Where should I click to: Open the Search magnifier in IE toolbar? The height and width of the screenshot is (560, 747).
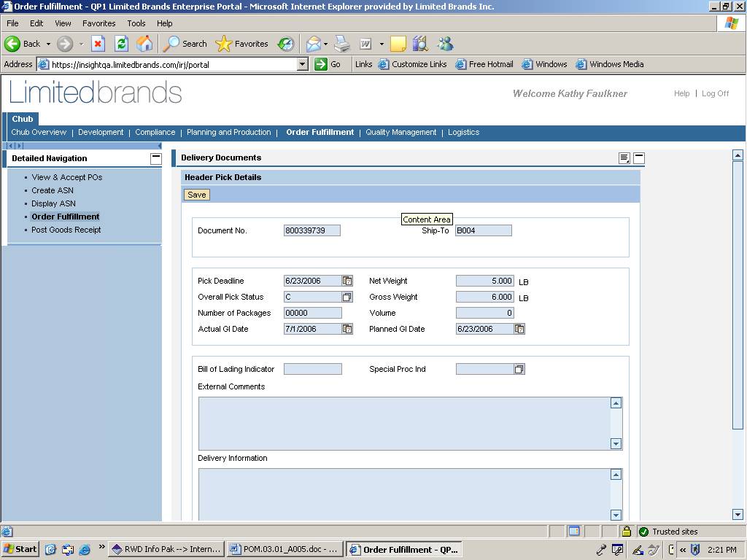coord(170,44)
